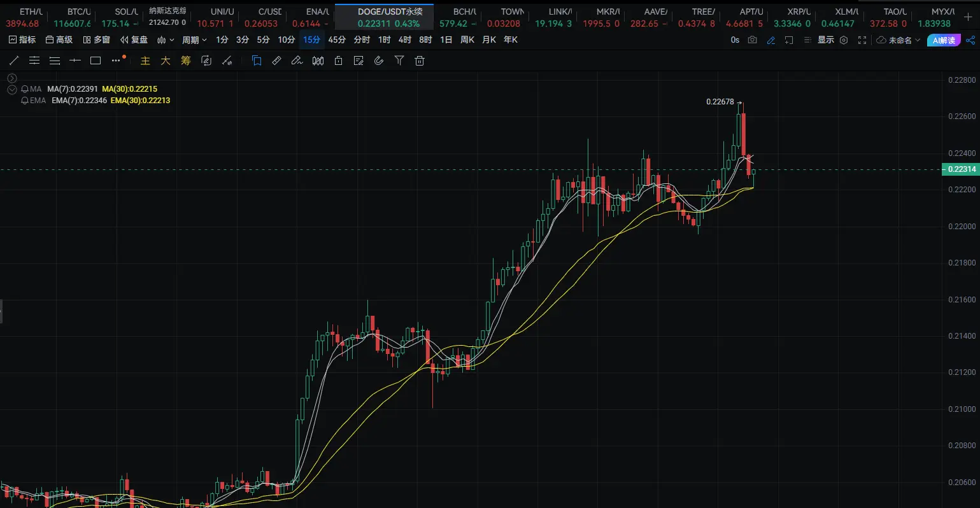Image resolution: width=980 pixels, height=508 pixels.
Task: Select the trend line drawing tool
Action: click(14, 60)
